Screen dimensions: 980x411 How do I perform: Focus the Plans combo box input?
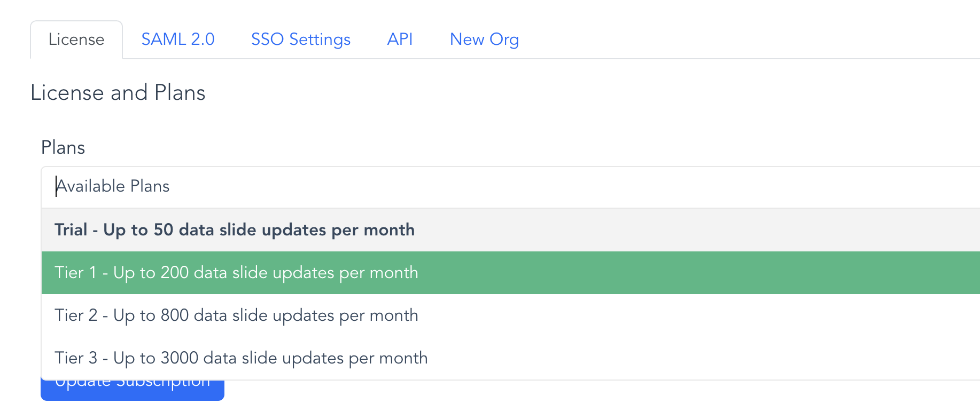(x=510, y=187)
